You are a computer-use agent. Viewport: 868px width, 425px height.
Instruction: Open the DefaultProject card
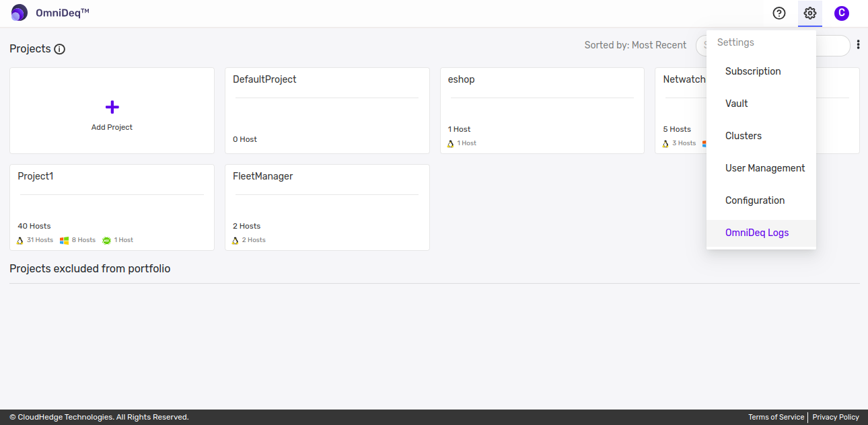tap(327, 110)
